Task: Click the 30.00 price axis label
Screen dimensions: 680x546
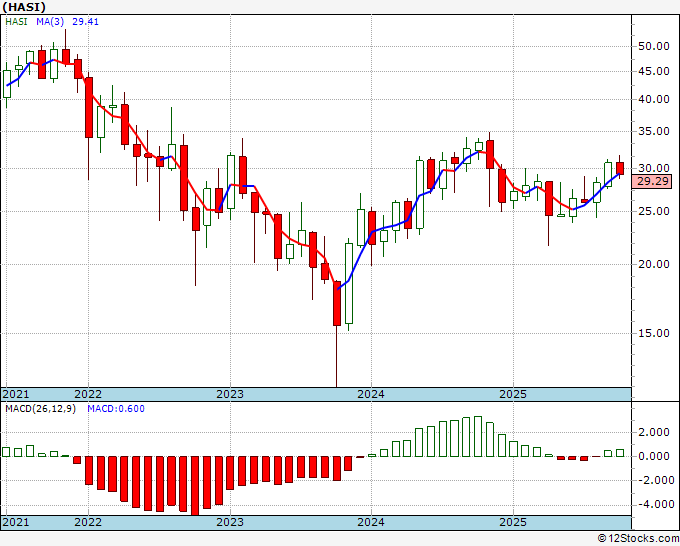Action: 654,168
